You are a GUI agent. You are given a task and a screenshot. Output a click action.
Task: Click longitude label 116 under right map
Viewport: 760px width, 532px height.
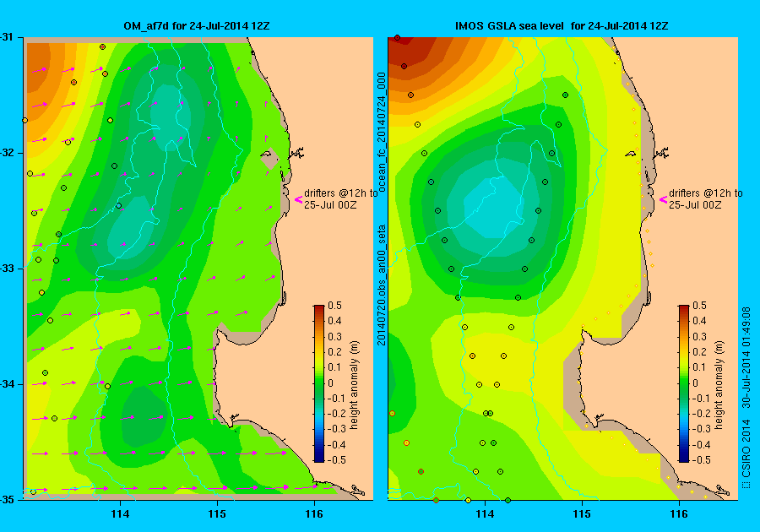(679, 514)
